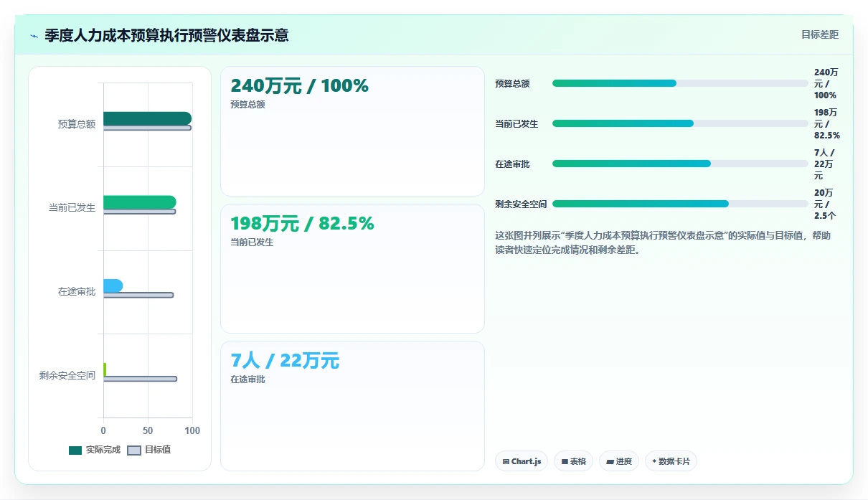The width and height of the screenshot is (868, 500).
Task: Click the dark green 预算总额 actual bar in chart
Action: [147, 118]
